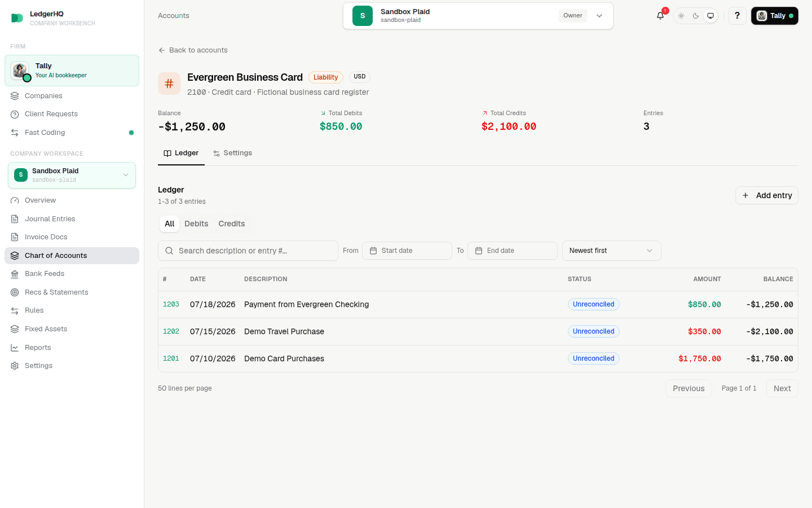Click the Add entry button
The height and width of the screenshot is (508, 812).
pyautogui.click(x=766, y=195)
